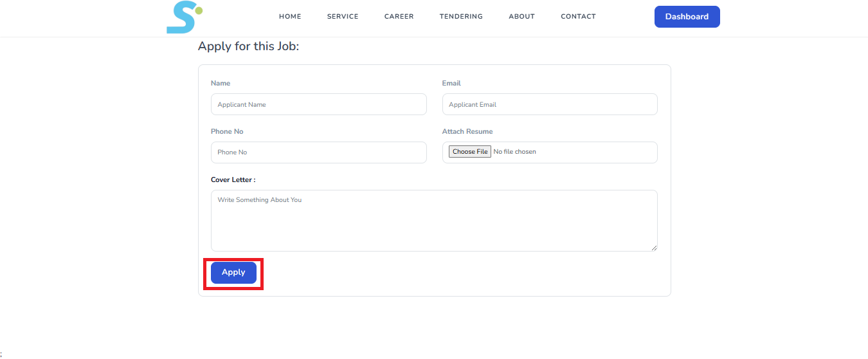Focus the Cover Letter text area
Screen dimensions: 868x359
pos(434,220)
